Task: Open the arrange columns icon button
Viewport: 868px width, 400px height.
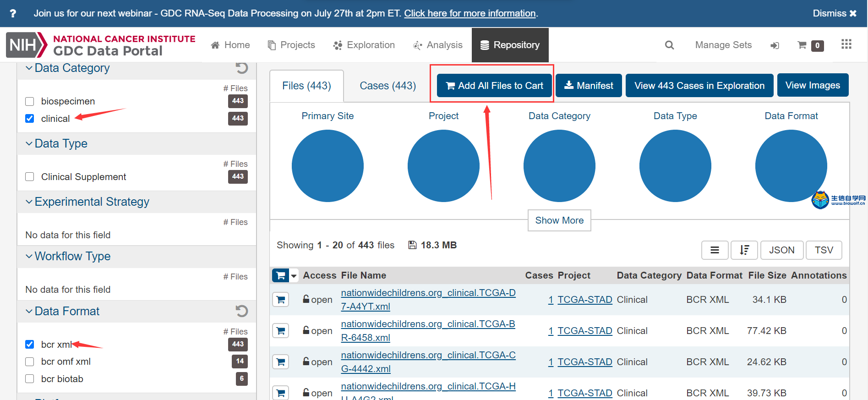Action: tap(715, 250)
